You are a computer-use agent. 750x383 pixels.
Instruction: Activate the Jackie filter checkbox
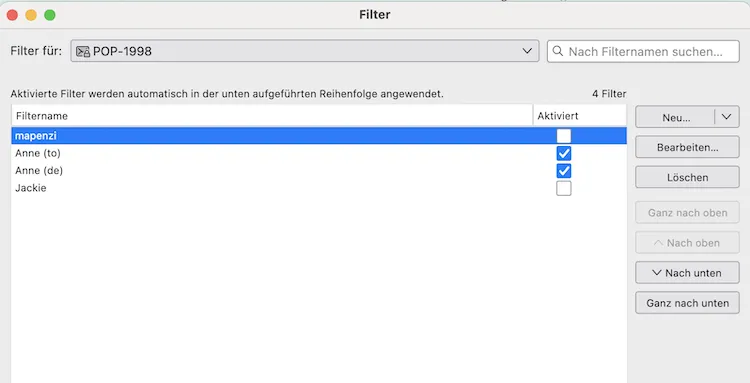click(x=563, y=188)
